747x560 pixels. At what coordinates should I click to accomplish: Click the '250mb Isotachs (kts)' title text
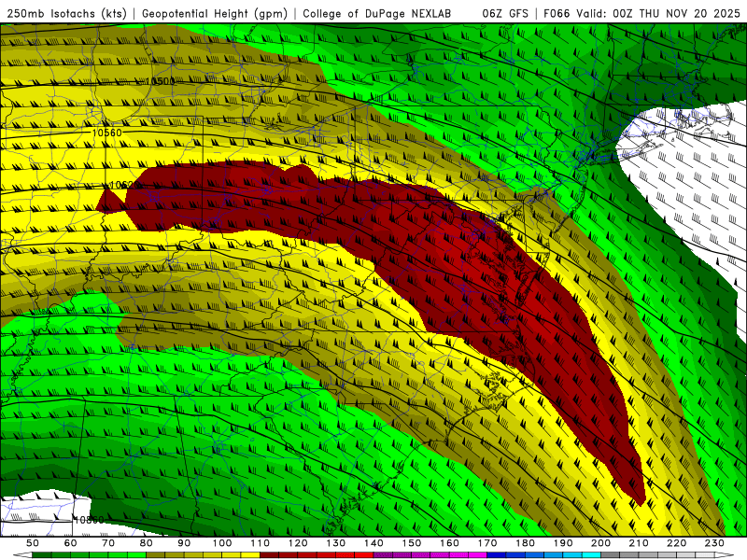pos(67,13)
